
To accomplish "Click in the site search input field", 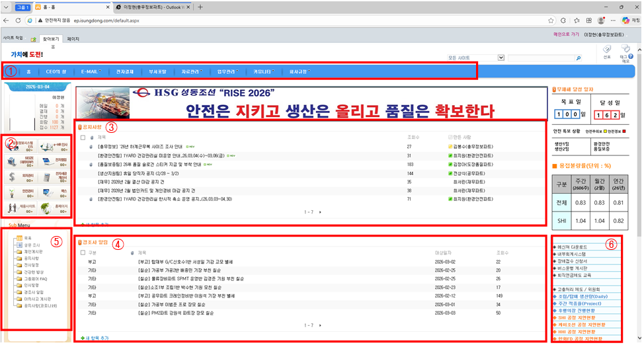I will click(x=541, y=58).
